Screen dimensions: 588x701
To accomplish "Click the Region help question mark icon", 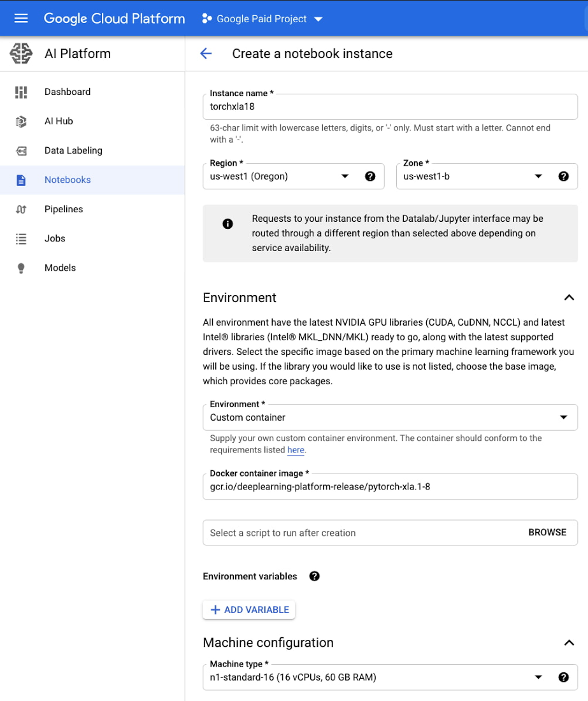I will [370, 176].
